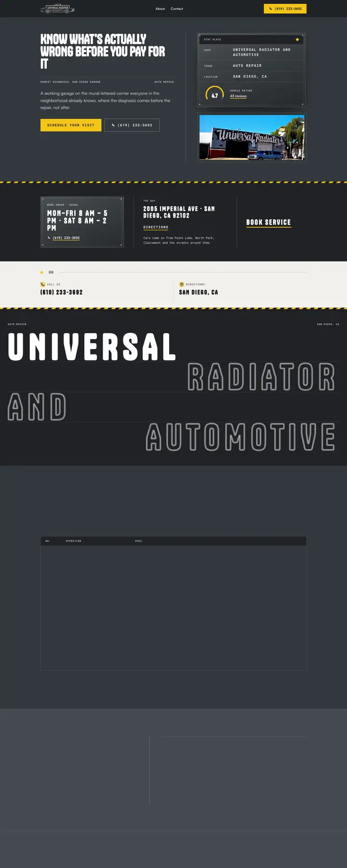Click the outlined AND heading word
Screen dimensions: 347x868
tap(37, 407)
